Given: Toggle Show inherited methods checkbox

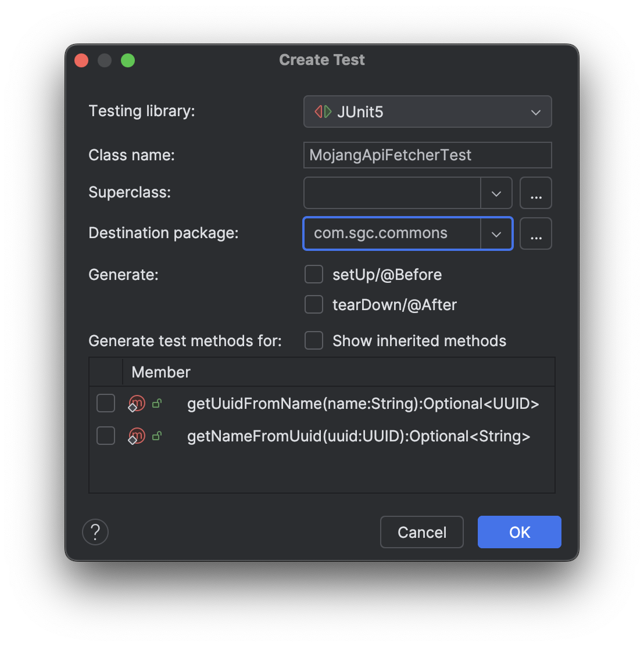Looking at the screenshot, I should point(314,341).
